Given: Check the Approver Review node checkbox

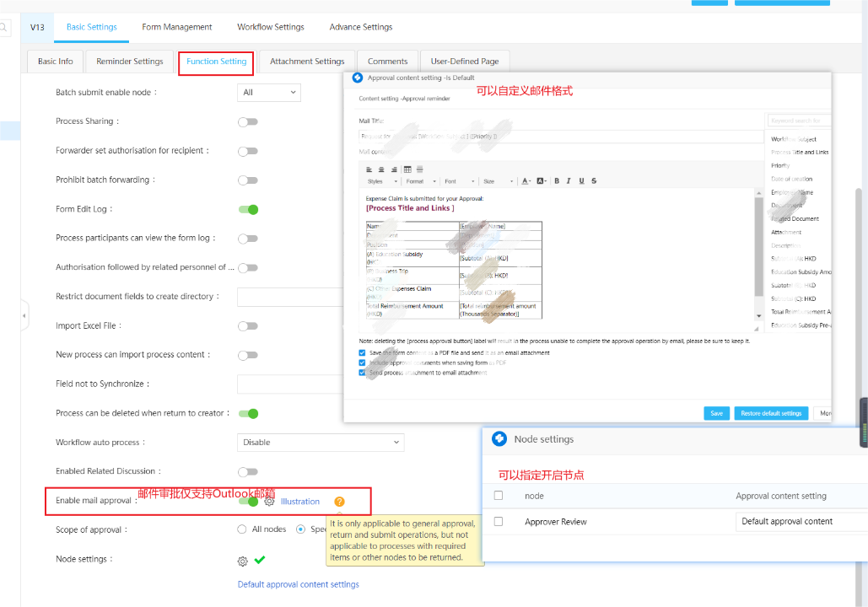Looking at the screenshot, I should pyautogui.click(x=499, y=522).
